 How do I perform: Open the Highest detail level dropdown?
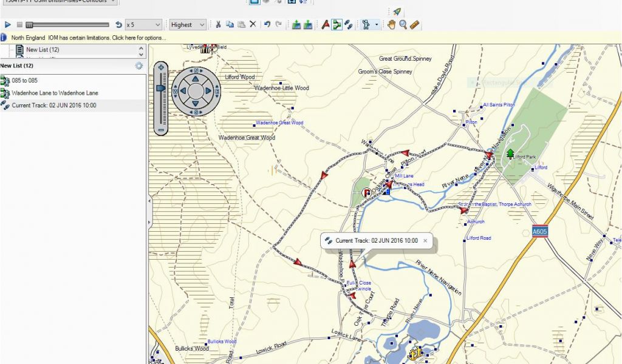[x=188, y=24]
